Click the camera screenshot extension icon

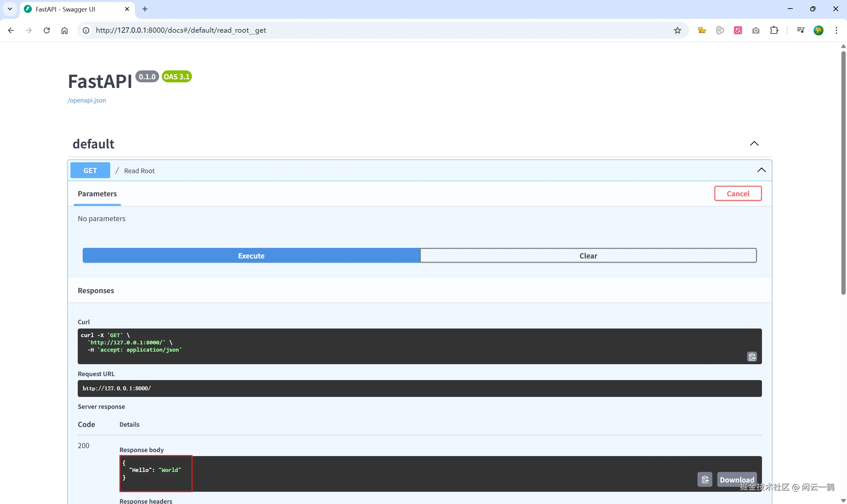click(x=756, y=30)
